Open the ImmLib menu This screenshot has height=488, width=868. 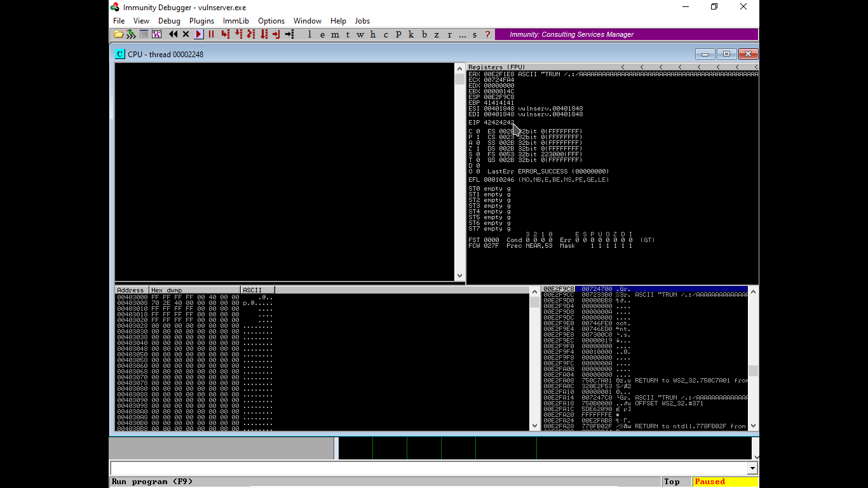[236, 21]
